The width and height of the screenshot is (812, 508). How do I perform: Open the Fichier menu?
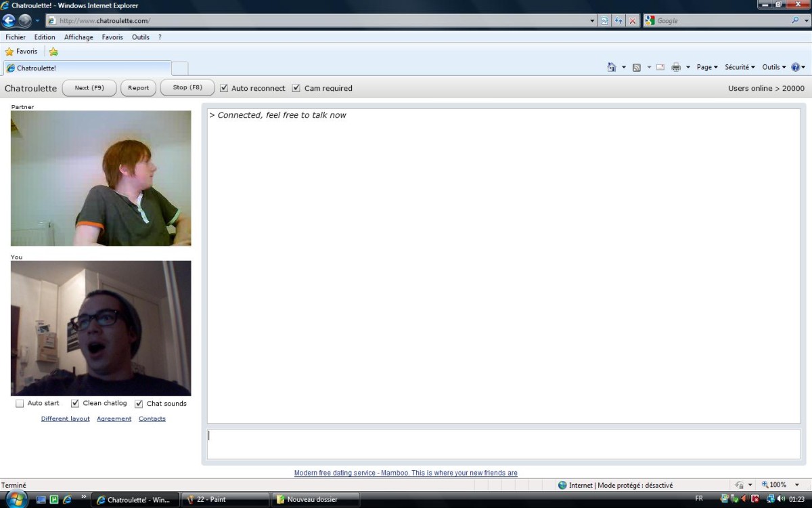16,37
